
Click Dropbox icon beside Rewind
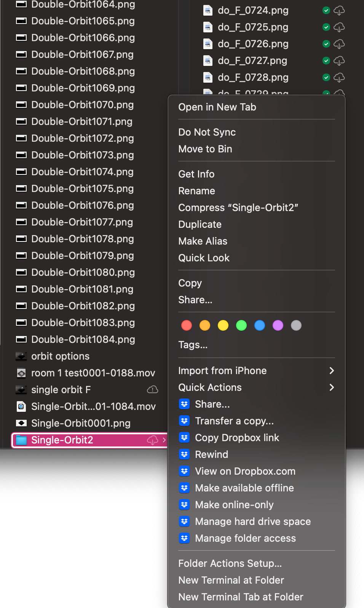coord(184,454)
